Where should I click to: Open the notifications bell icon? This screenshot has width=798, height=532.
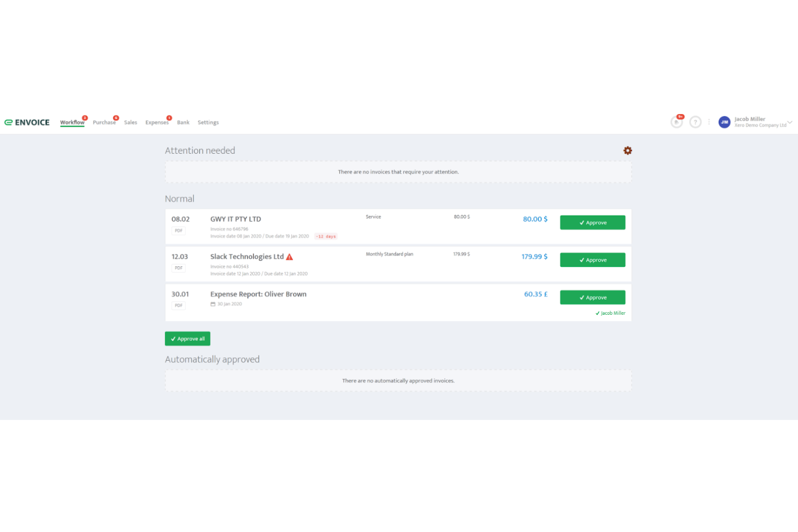pos(676,122)
